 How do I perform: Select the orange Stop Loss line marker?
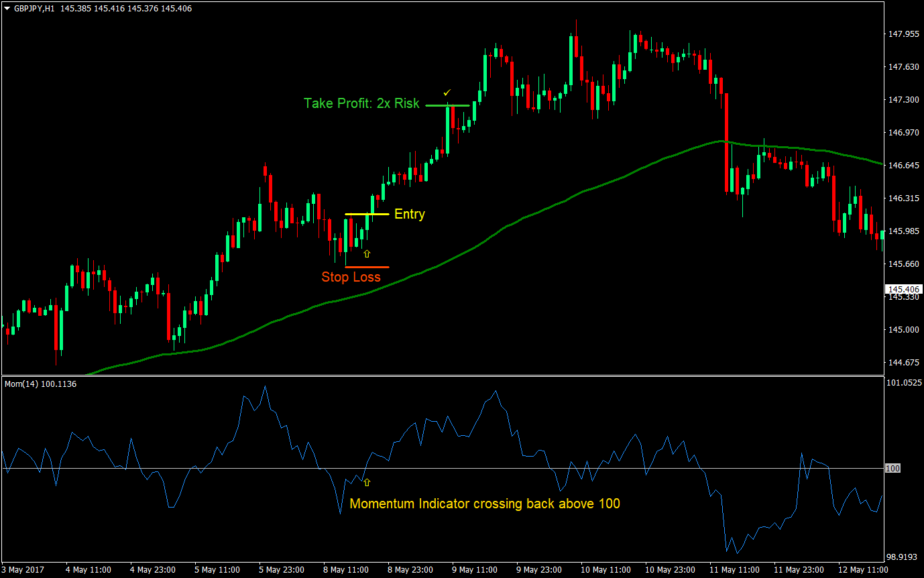(367, 267)
